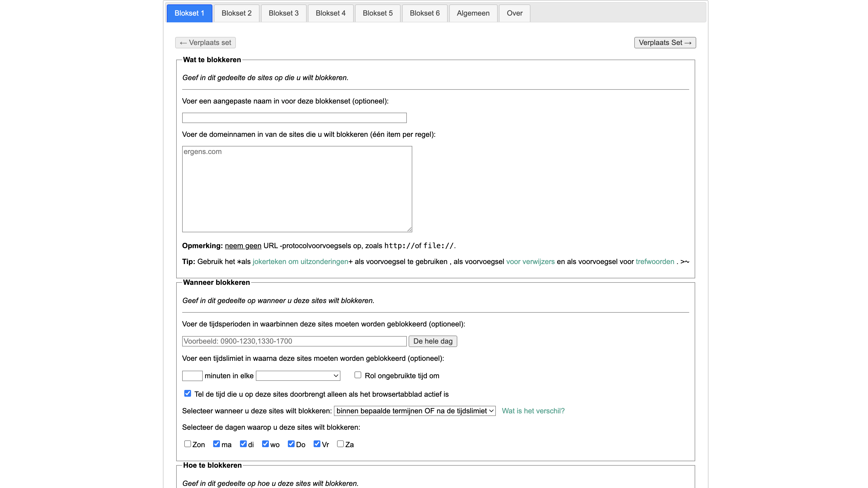Follow the trefwoorden link
Image resolution: width=868 pixels, height=488 pixels.
[x=655, y=262]
